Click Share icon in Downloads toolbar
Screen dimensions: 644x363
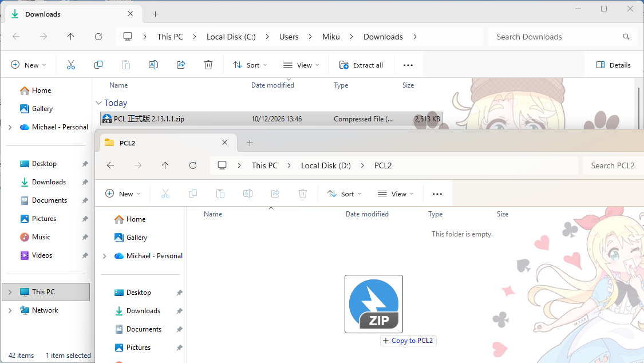(x=181, y=65)
